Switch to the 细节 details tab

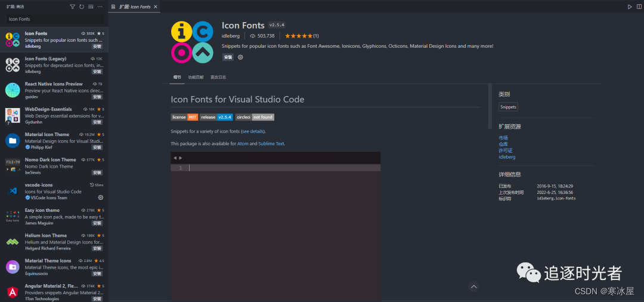click(177, 77)
